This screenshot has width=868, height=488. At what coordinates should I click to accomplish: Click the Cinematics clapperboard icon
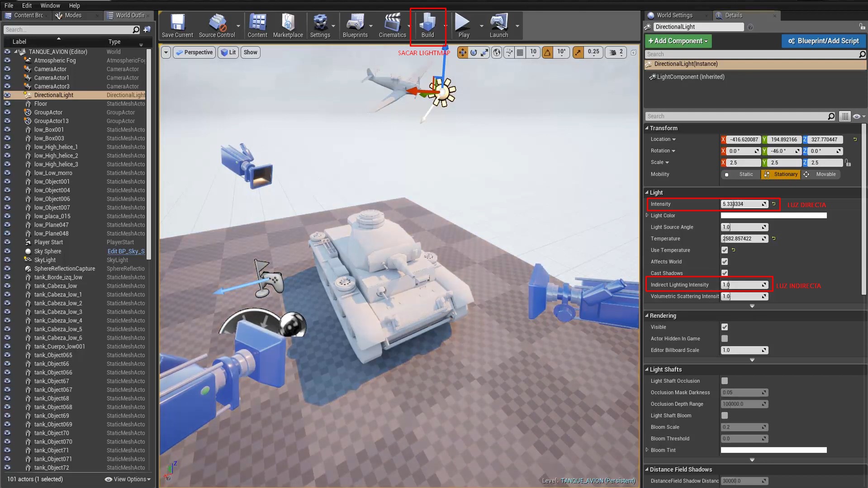392,26
